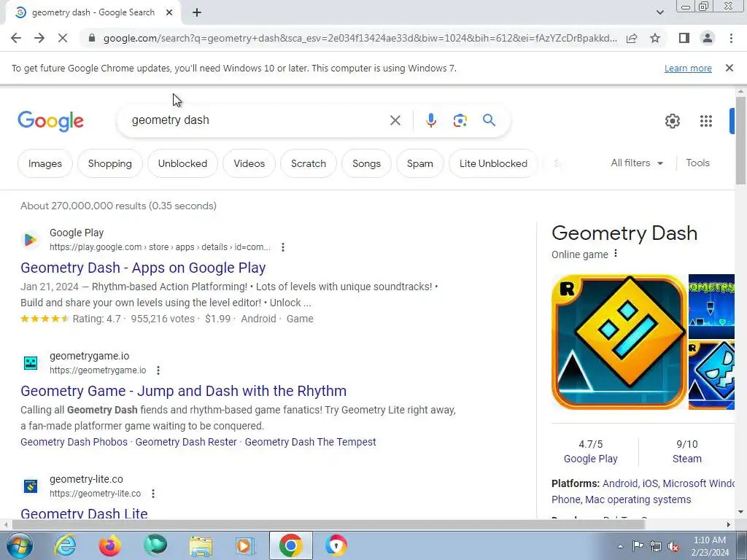Expand the All filters dropdown
The image size is (747, 560).
pyautogui.click(x=637, y=163)
